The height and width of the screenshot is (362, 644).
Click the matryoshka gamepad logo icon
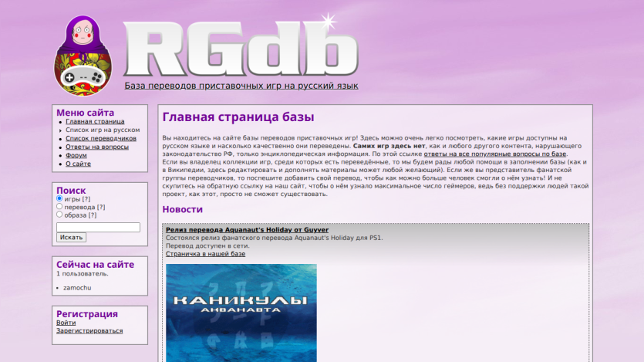83,56
